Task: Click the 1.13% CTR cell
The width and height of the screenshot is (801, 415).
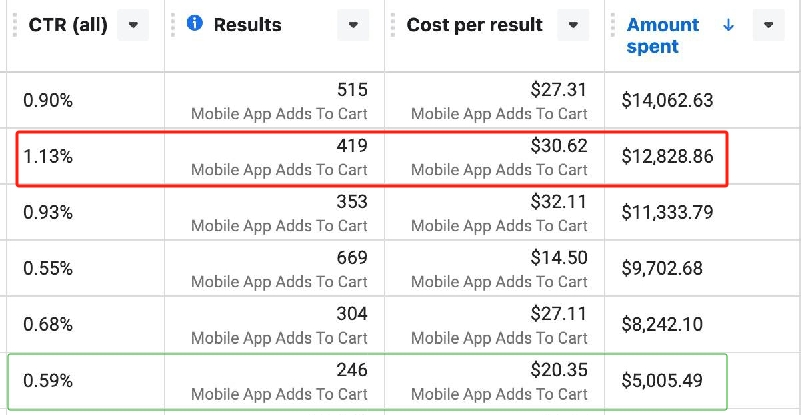Action: tap(48, 156)
